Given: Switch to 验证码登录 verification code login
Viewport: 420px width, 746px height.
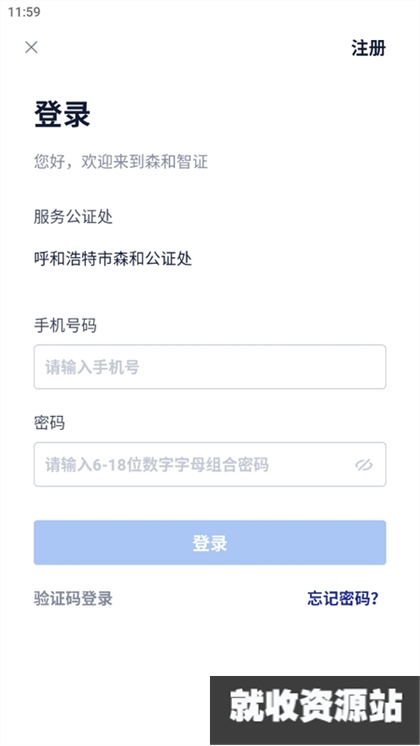Looking at the screenshot, I should [x=73, y=599].
